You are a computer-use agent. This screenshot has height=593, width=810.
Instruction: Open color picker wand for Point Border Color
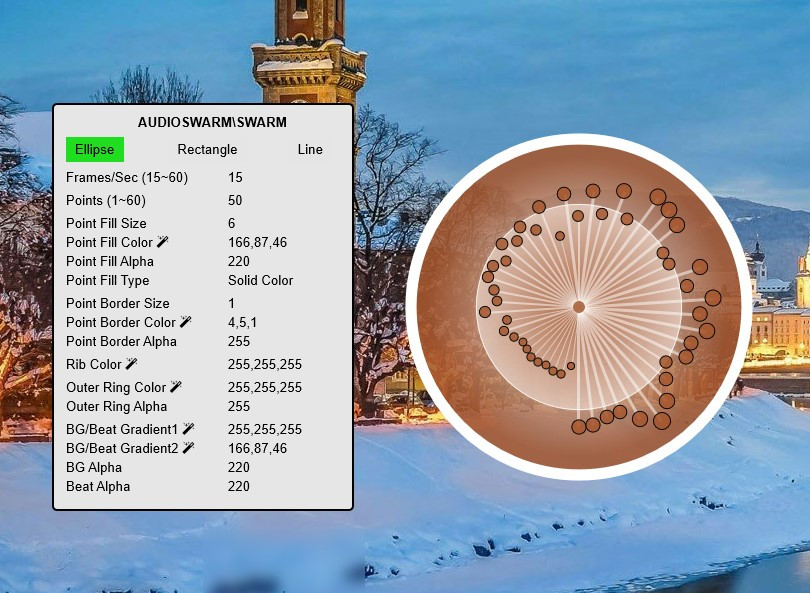click(185, 322)
